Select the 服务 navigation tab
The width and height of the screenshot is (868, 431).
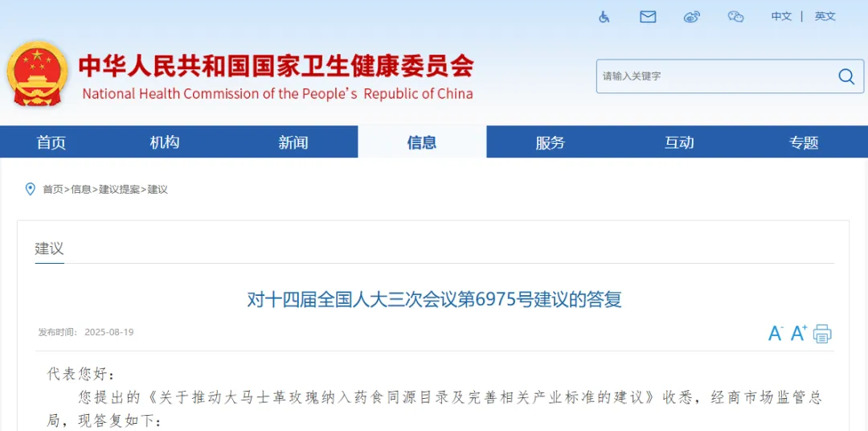551,142
